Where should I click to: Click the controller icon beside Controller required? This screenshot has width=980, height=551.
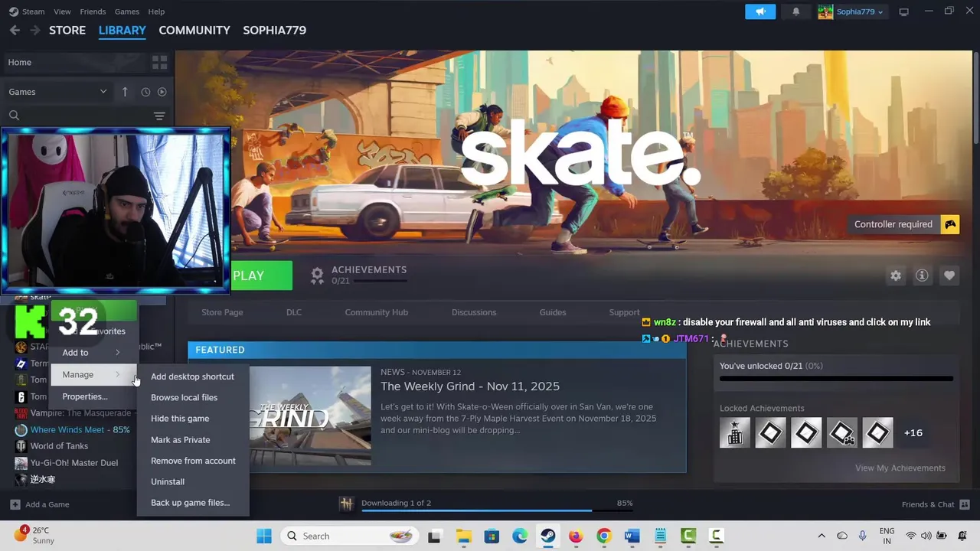[x=950, y=224]
